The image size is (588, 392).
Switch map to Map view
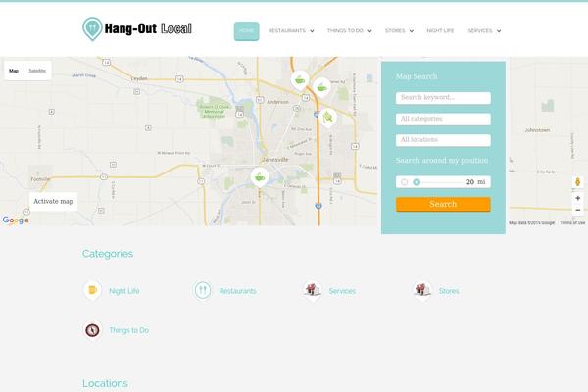(x=14, y=71)
